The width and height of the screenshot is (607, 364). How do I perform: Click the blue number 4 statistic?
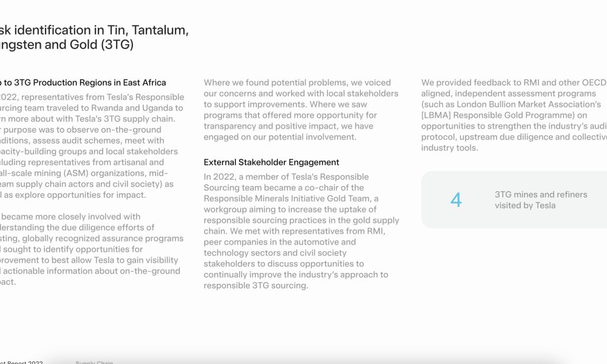click(x=456, y=200)
